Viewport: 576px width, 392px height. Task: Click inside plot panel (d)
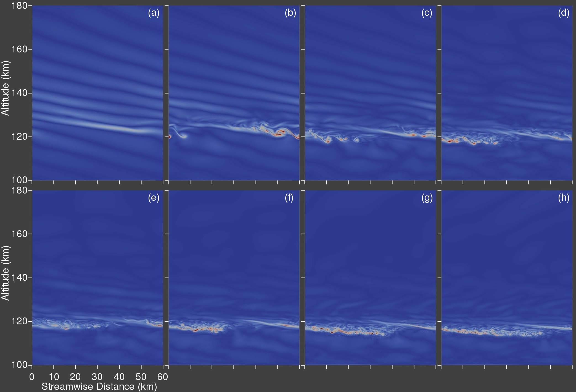pyautogui.click(x=507, y=93)
